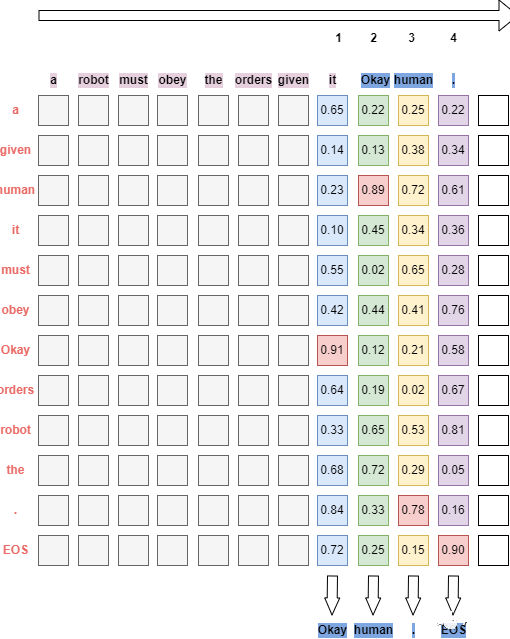This screenshot has width=510, height=639.
Task: Select the red 0.89 cell in human row
Action: coord(373,190)
